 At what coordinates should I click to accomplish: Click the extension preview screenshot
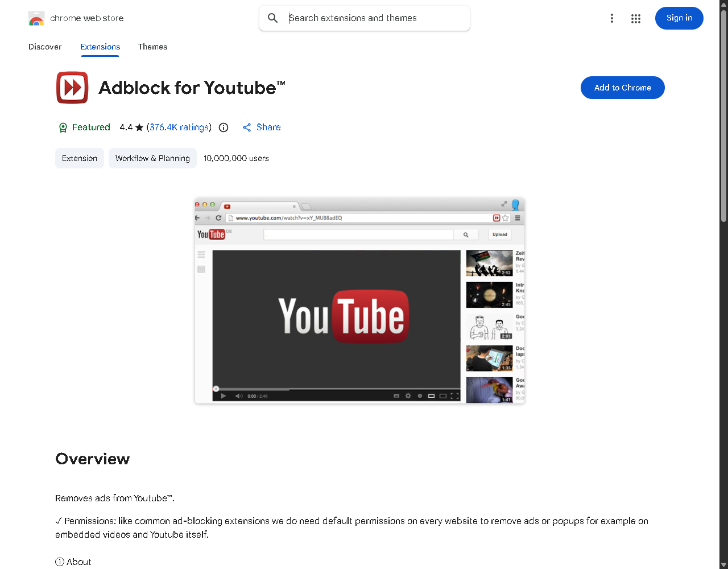[359, 300]
